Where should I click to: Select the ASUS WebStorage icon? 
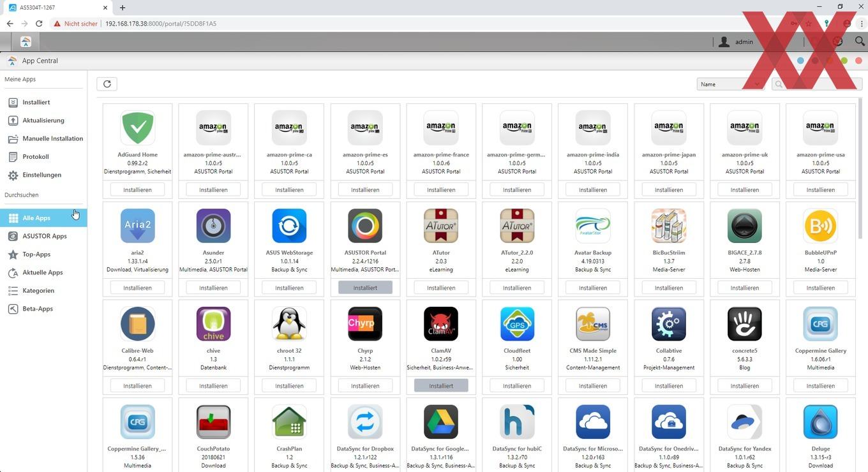pyautogui.click(x=289, y=226)
